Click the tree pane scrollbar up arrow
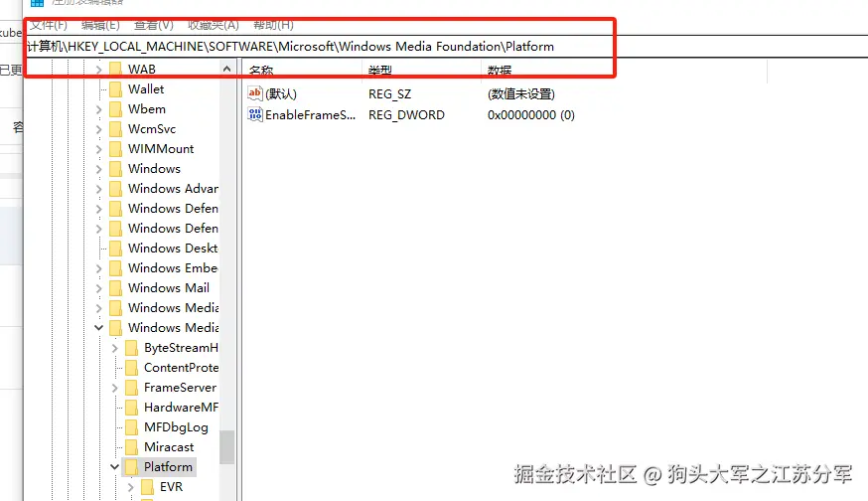The height and width of the screenshot is (501, 868). point(227,70)
